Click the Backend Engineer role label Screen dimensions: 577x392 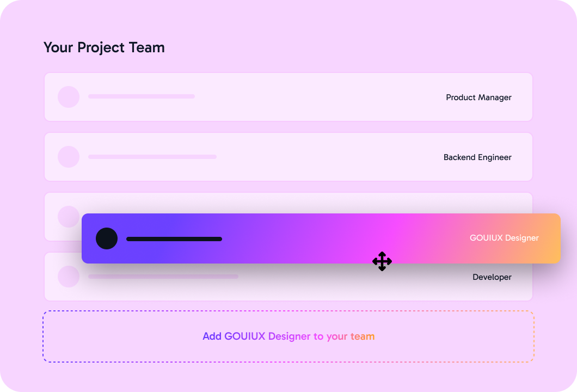point(477,157)
